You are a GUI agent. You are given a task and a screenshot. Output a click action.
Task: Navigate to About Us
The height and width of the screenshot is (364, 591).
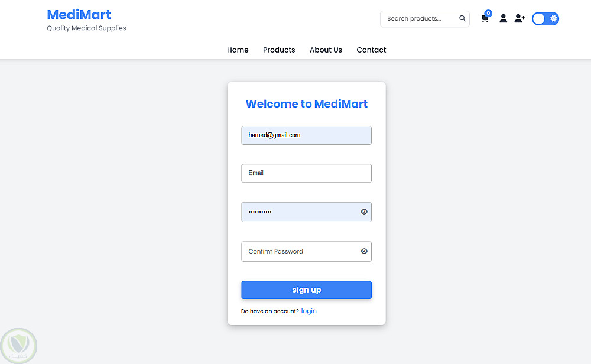click(x=326, y=50)
